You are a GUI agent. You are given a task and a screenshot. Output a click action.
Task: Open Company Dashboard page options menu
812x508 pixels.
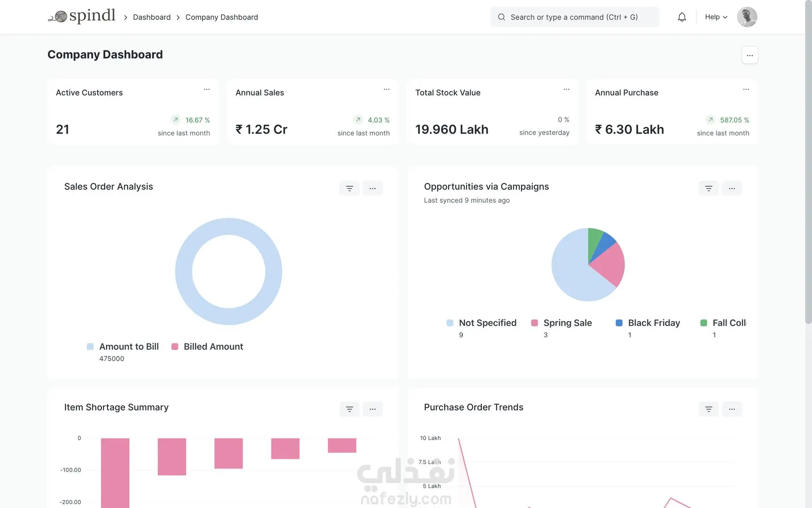[x=750, y=55]
